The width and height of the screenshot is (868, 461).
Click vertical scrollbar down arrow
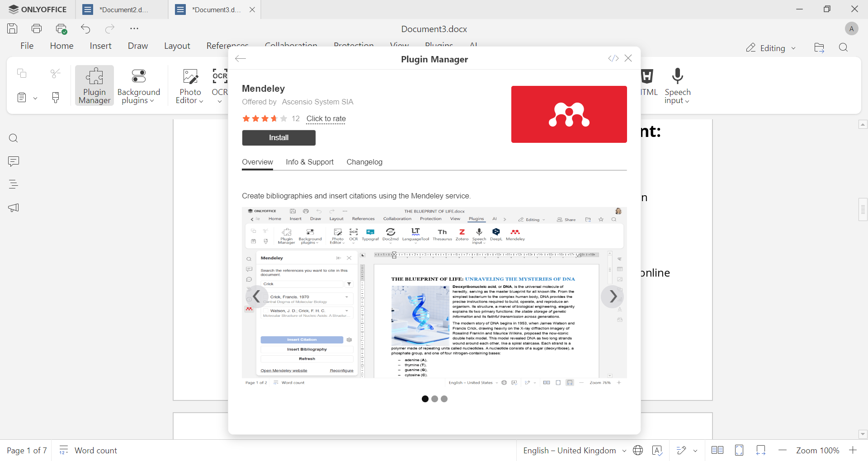coord(863,434)
